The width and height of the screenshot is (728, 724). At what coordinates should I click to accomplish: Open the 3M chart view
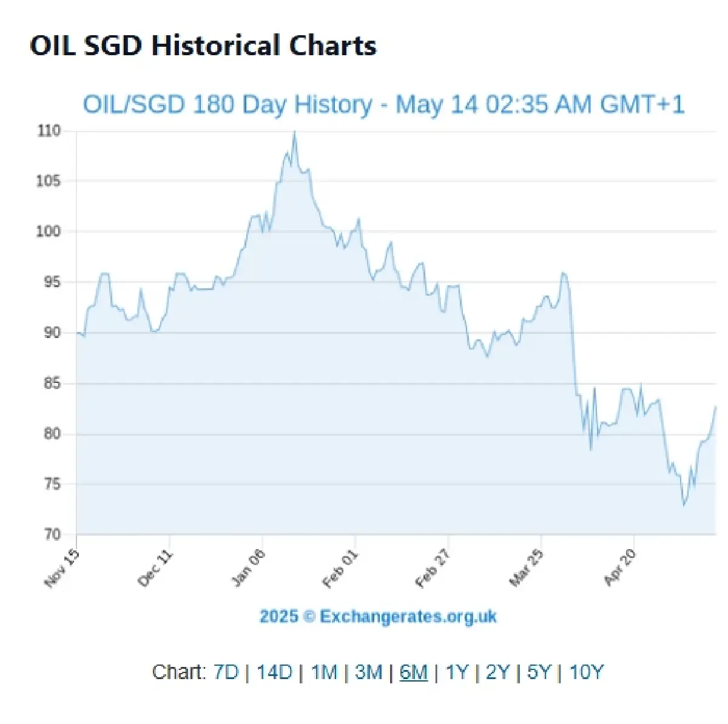[x=369, y=672]
